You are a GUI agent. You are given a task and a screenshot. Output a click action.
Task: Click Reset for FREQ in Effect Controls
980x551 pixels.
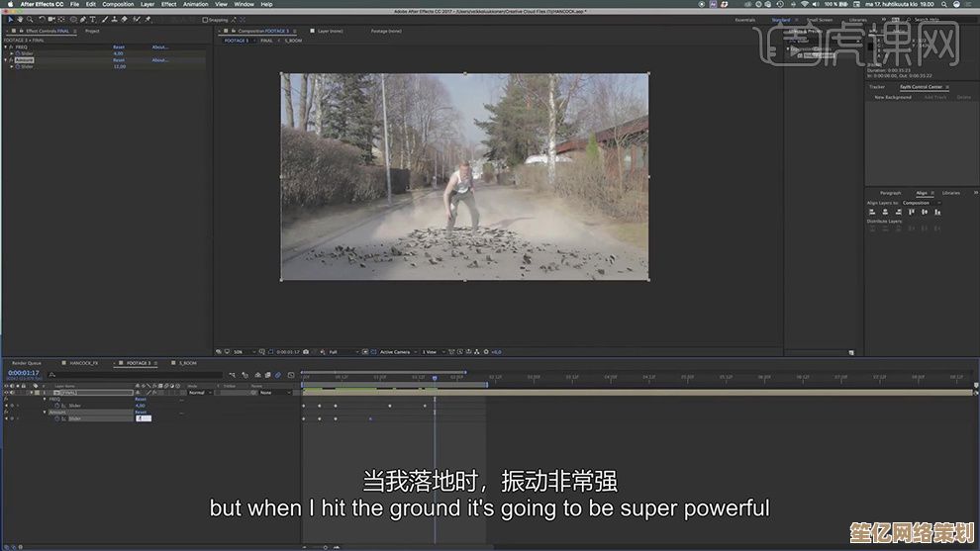[119, 47]
